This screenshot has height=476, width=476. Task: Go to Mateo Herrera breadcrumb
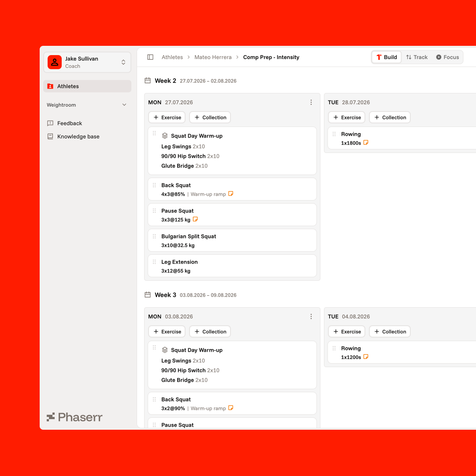pos(213,57)
